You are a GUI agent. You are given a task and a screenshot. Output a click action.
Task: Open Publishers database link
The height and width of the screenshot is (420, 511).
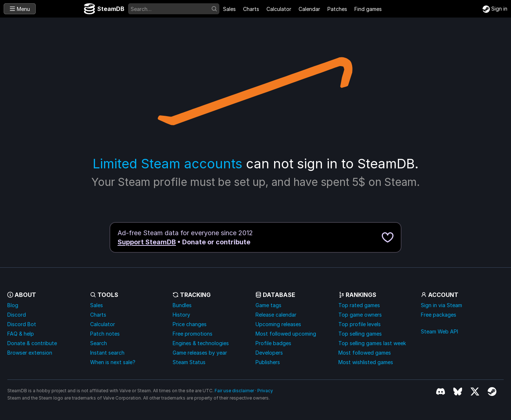tap(268, 362)
